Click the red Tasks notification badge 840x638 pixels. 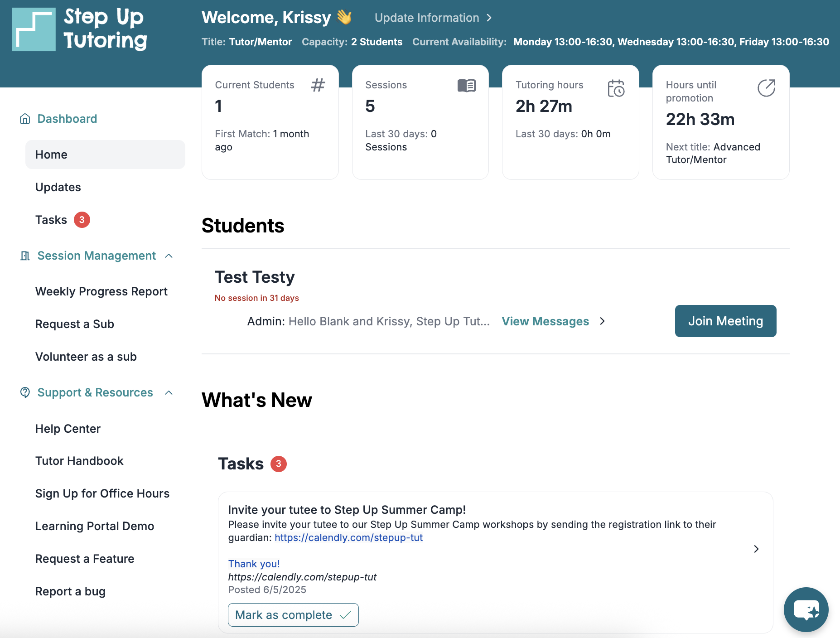pyautogui.click(x=81, y=219)
